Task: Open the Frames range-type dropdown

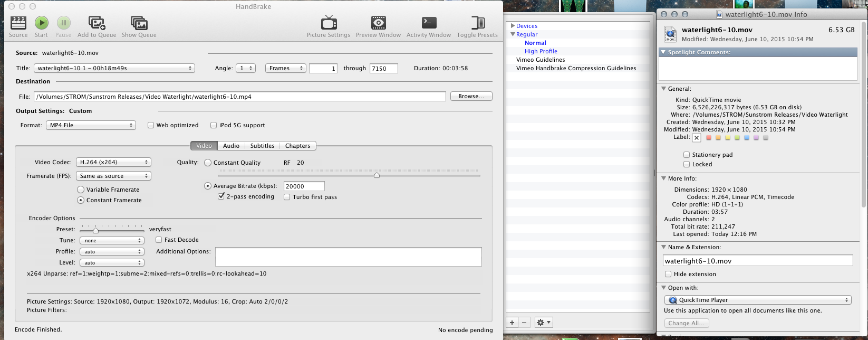Action: tap(286, 68)
